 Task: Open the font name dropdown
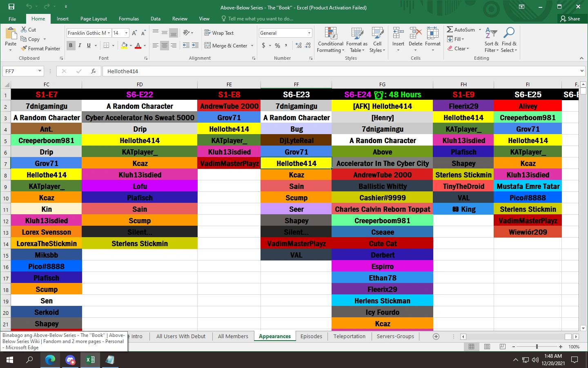click(x=109, y=33)
